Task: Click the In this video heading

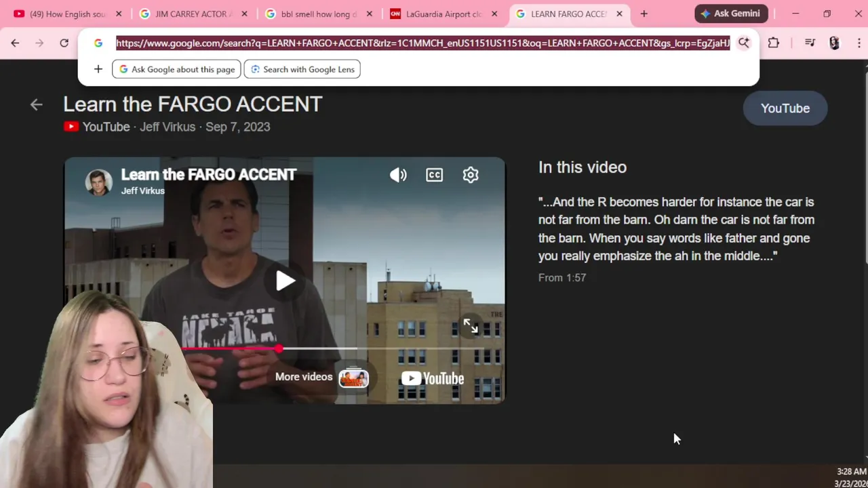Action: coord(583,167)
